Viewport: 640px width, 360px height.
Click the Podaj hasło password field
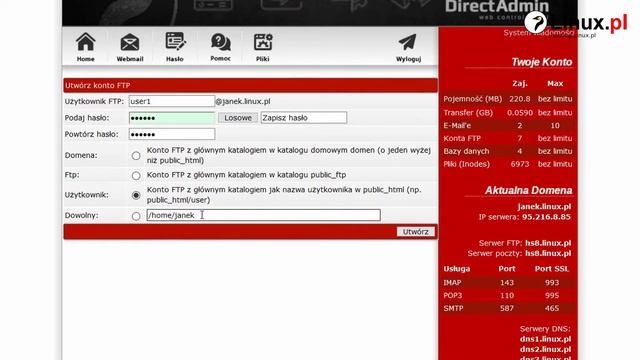(172, 118)
